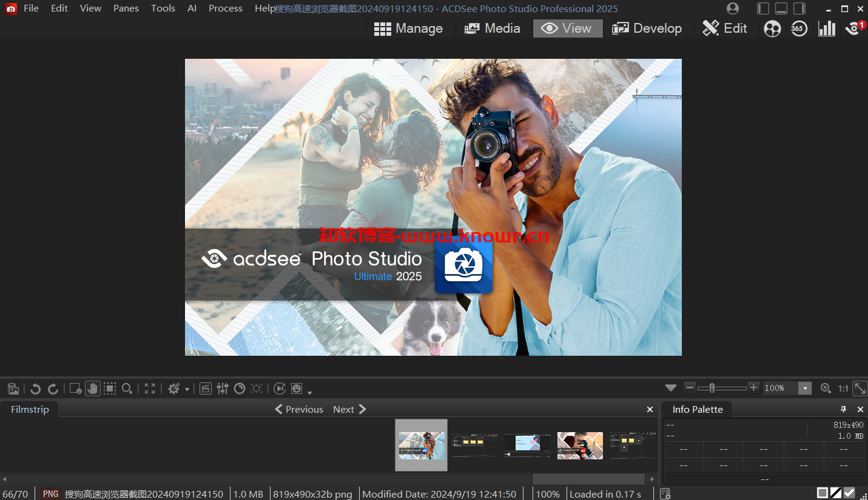Select the currently viewed filmstrip thumbnail
This screenshot has width=868, height=500.
pyautogui.click(x=421, y=445)
